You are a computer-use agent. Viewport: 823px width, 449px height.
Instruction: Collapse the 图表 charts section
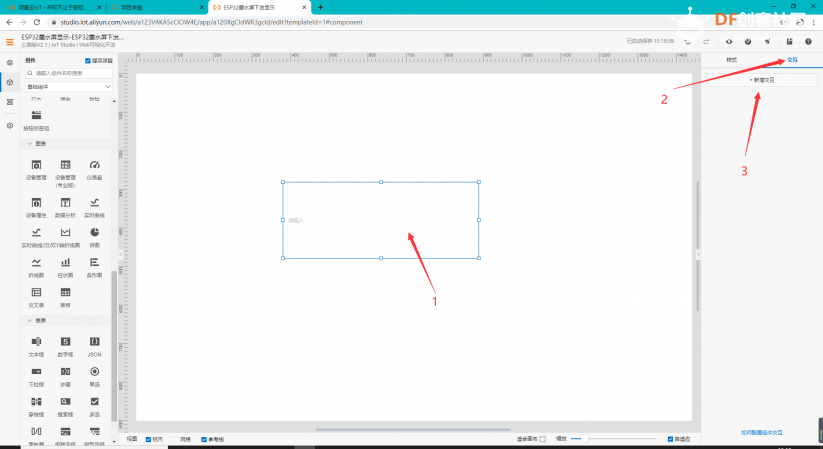click(x=30, y=143)
